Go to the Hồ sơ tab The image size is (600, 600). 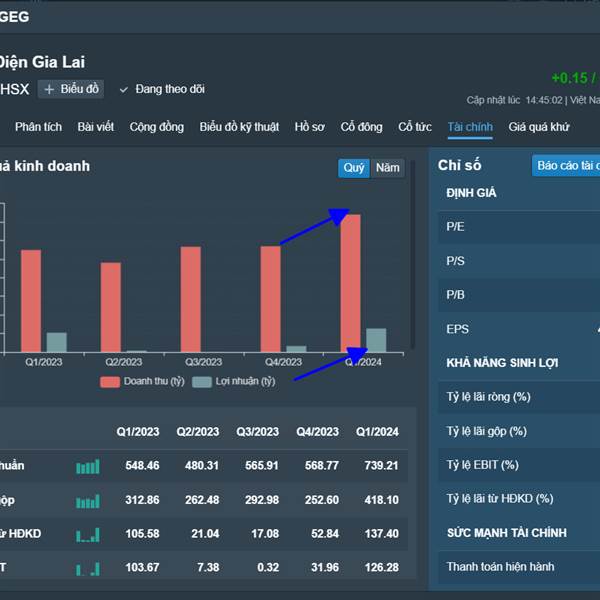point(310,127)
